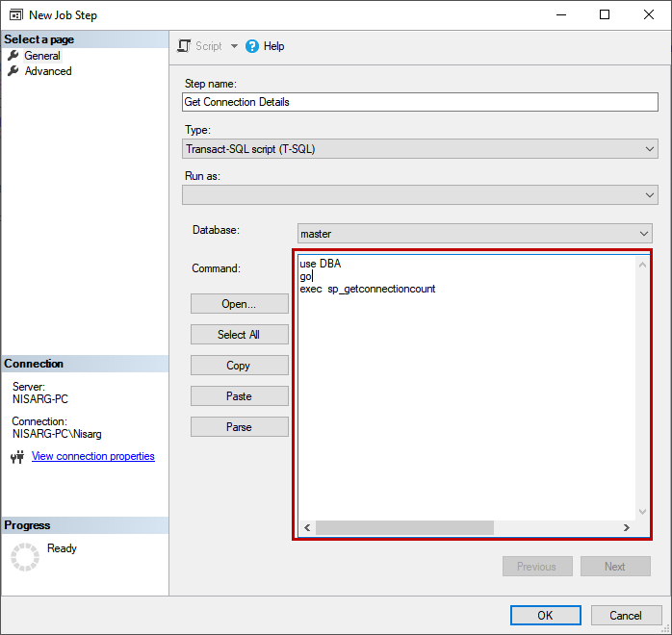Click the wrench icon beside General
This screenshot has height=635, width=672.
click(13, 55)
